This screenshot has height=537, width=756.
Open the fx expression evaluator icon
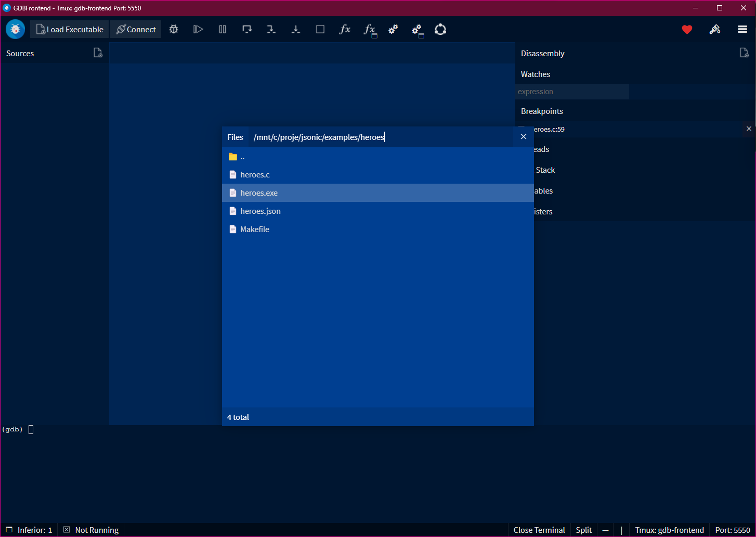(x=345, y=29)
